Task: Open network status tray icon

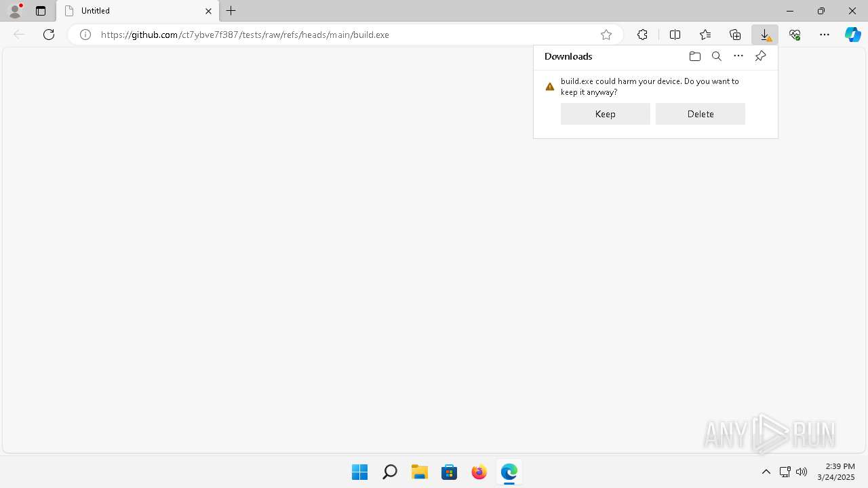Action: click(785, 472)
